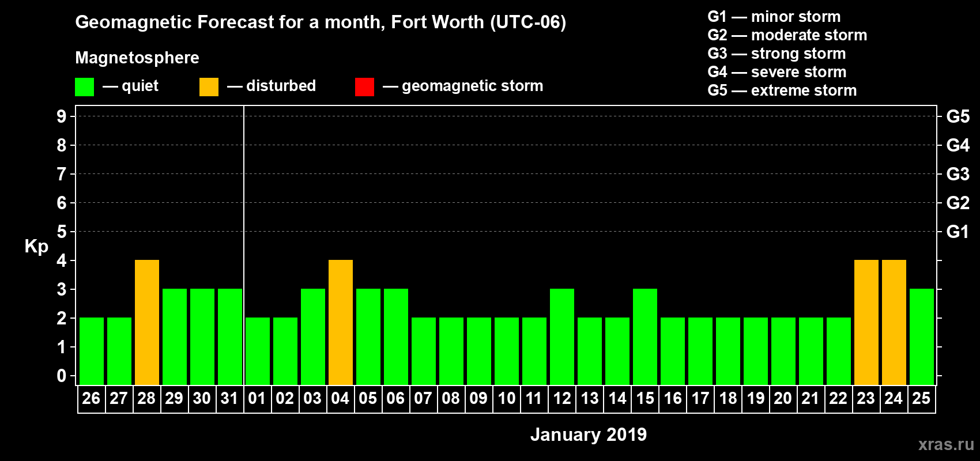
Task: Click the green bar for day 26
Action: pyautogui.click(x=92, y=352)
